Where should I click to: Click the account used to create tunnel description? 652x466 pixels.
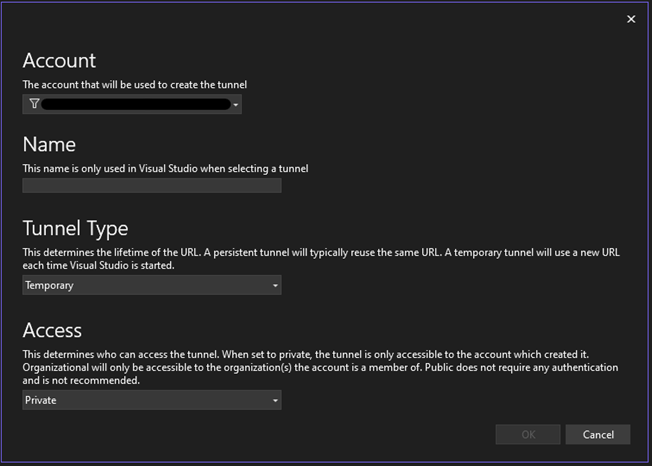point(134,85)
